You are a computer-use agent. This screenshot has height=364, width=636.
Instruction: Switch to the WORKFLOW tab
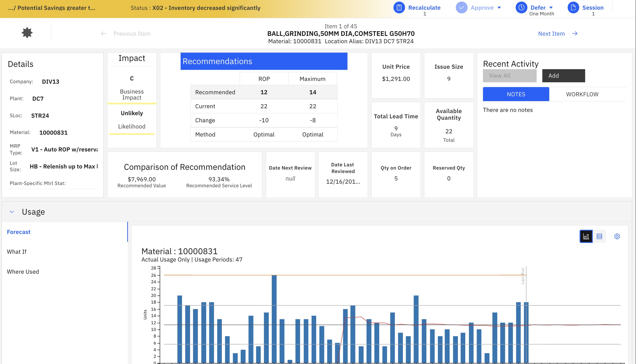coord(582,94)
